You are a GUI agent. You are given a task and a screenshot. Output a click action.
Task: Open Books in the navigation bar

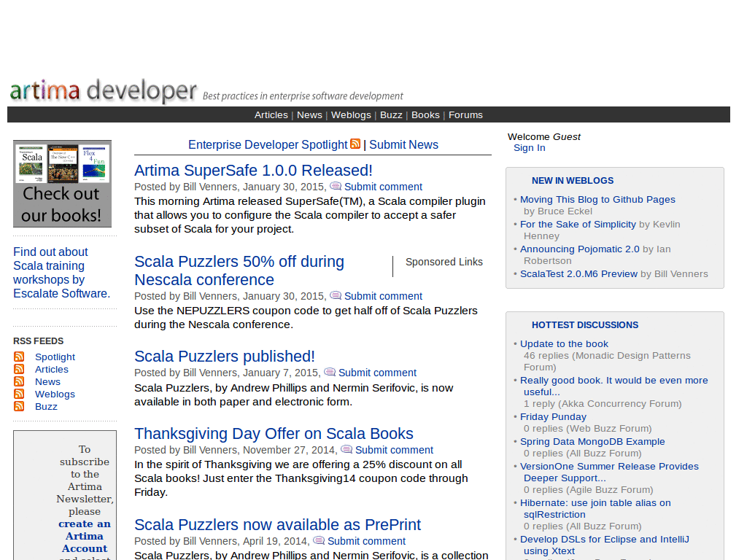[x=425, y=114]
